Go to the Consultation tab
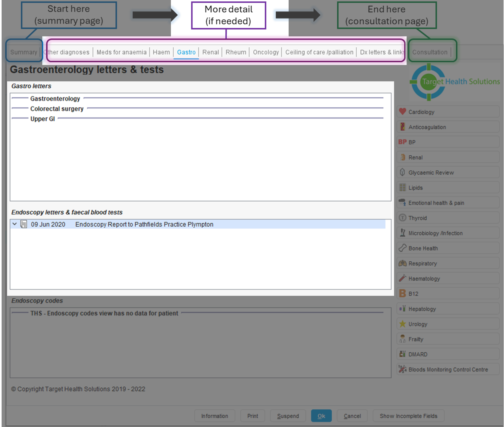 (x=430, y=52)
